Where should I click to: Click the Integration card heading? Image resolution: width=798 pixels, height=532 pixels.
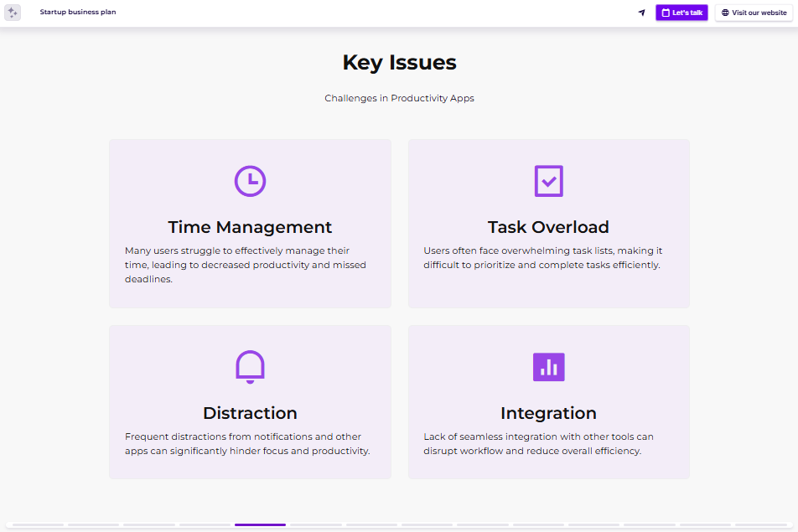pos(548,413)
